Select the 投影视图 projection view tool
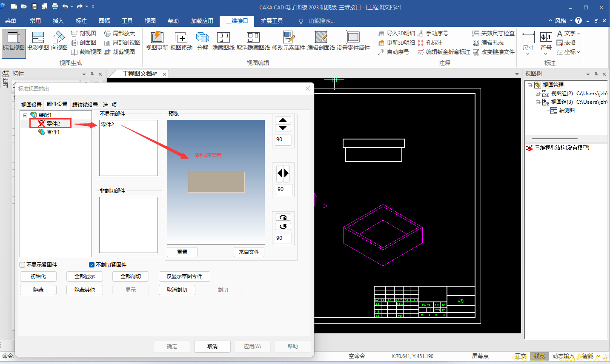 [38, 40]
